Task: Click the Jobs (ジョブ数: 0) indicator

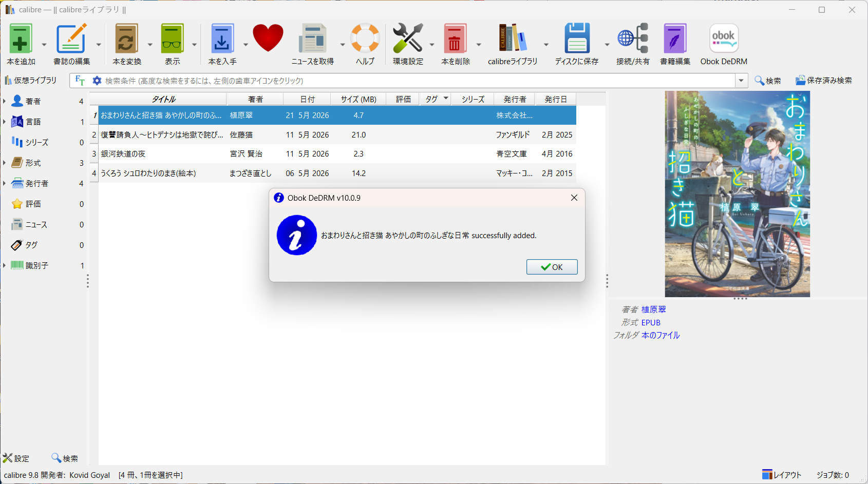Action: click(x=833, y=475)
